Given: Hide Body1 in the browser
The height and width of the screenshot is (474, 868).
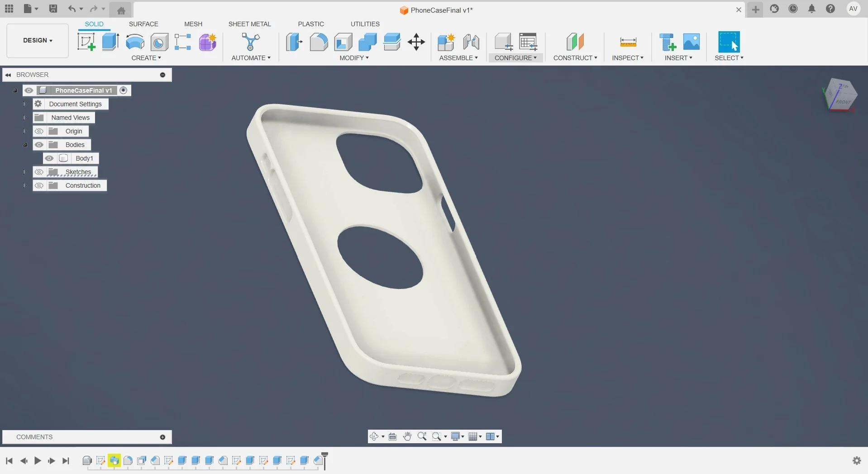Looking at the screenshot, I should pyautogui.click(x=49, y=158).
